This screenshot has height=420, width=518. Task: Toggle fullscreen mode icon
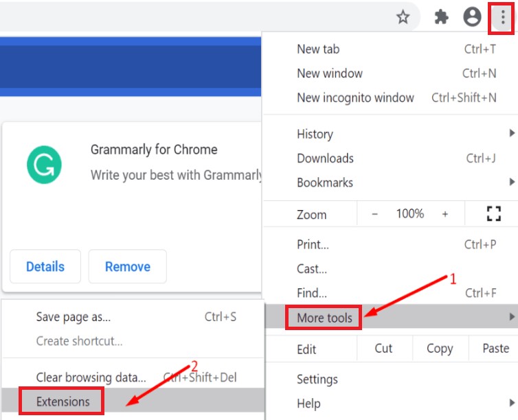[x=493, y=213]
